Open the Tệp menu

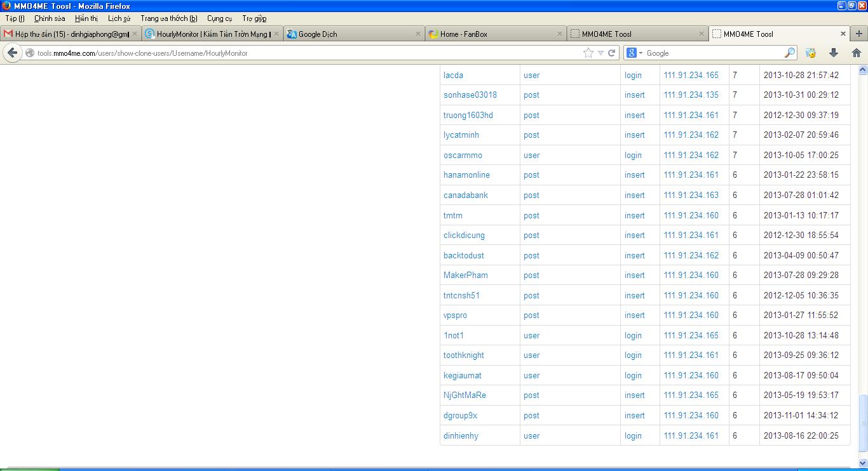15,18
